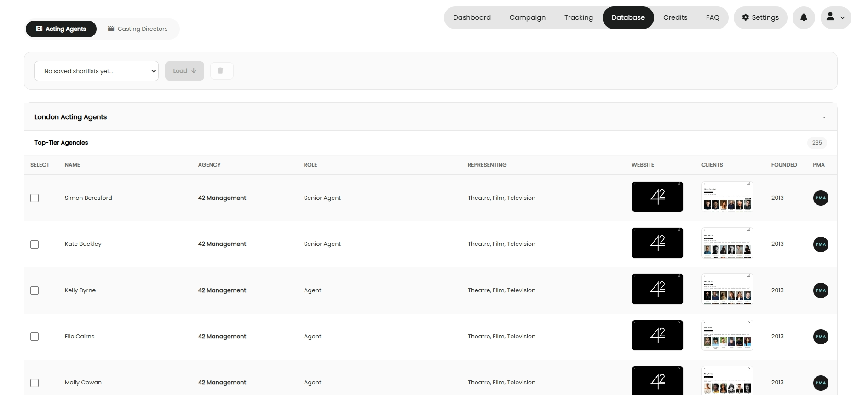This screenshot has width=868, height=395.
Task: Click the FOUNDED column header
Action: pos(784,165)
